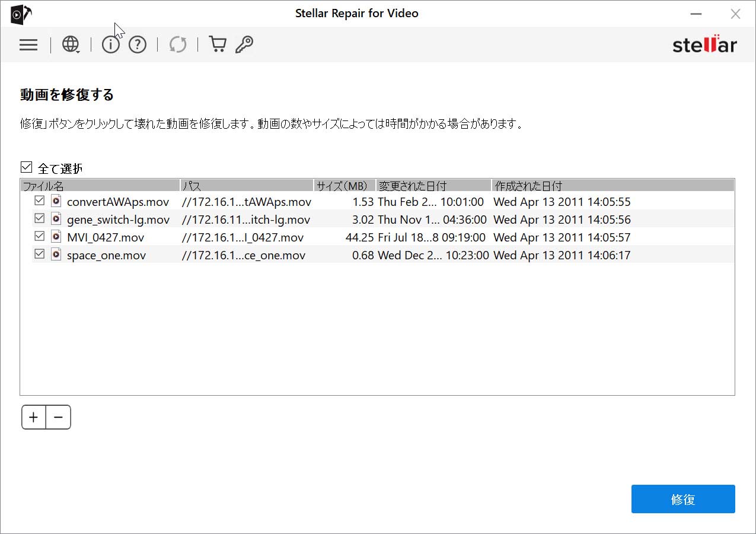
Task: Click the key activation icon
Action: (244, 44)
